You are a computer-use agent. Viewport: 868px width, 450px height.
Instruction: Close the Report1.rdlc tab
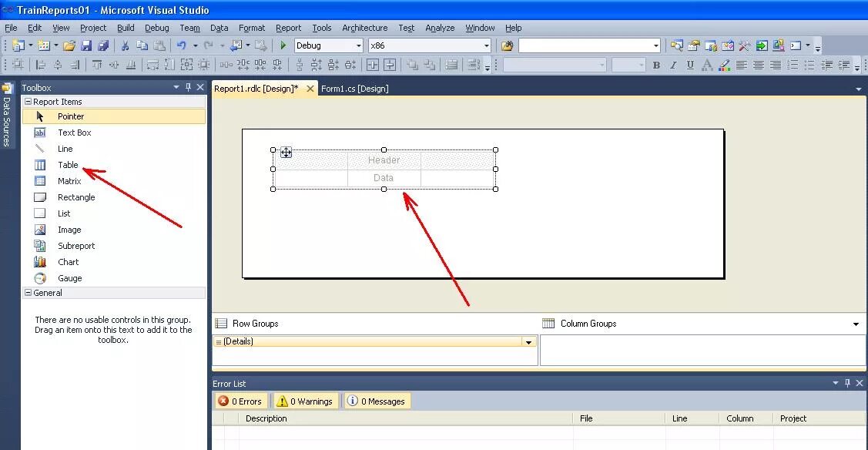click(x=310, y=89)
